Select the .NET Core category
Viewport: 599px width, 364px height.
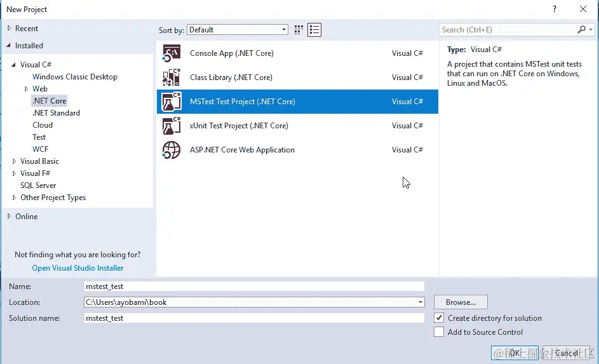point(50,101)
